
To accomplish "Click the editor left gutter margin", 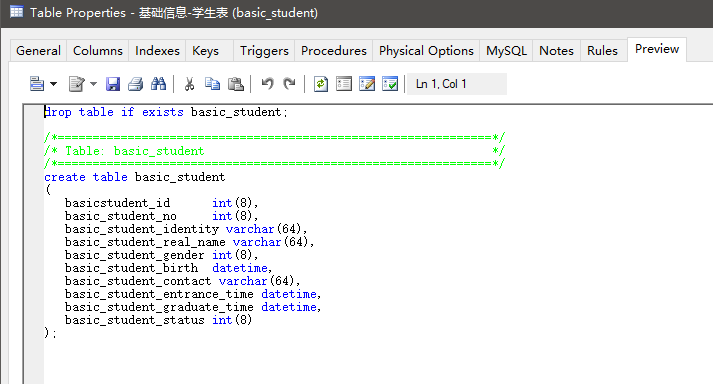I will pyautogui.click(x=34, y=244).
